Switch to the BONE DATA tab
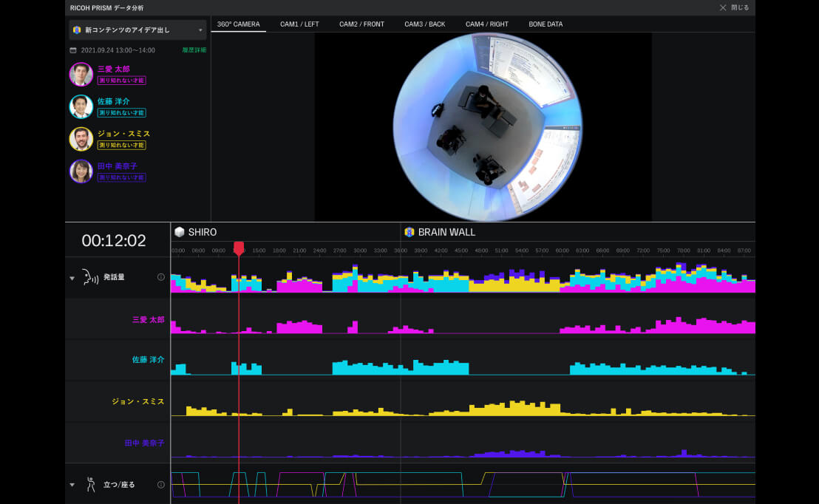 [545, 24]
